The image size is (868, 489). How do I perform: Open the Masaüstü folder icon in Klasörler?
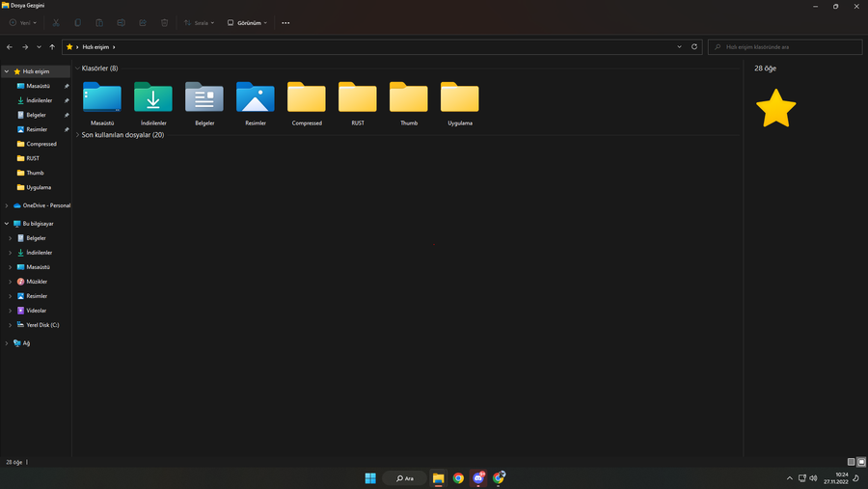click(x=102, y=97)
